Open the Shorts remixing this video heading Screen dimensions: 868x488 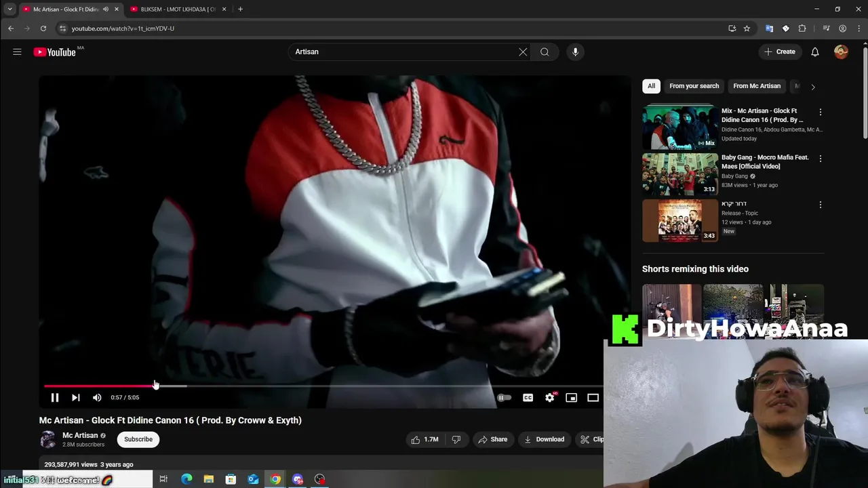695,269
